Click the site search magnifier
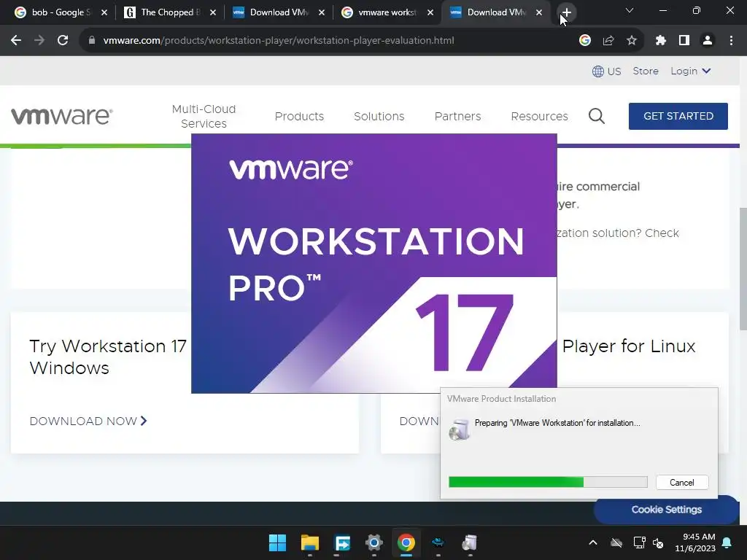The width and height of the screenshot is (747, 560). pyautogui.click(x=597, y=116)
